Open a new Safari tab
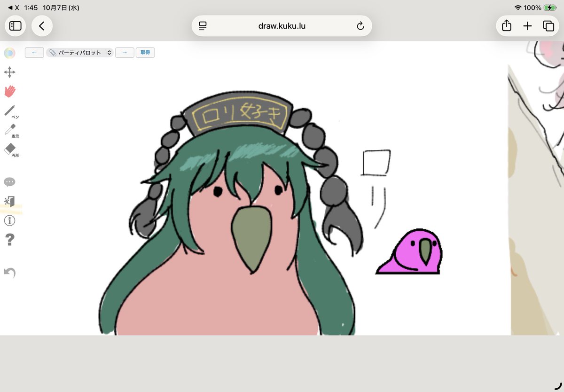 tap(527, 26)
